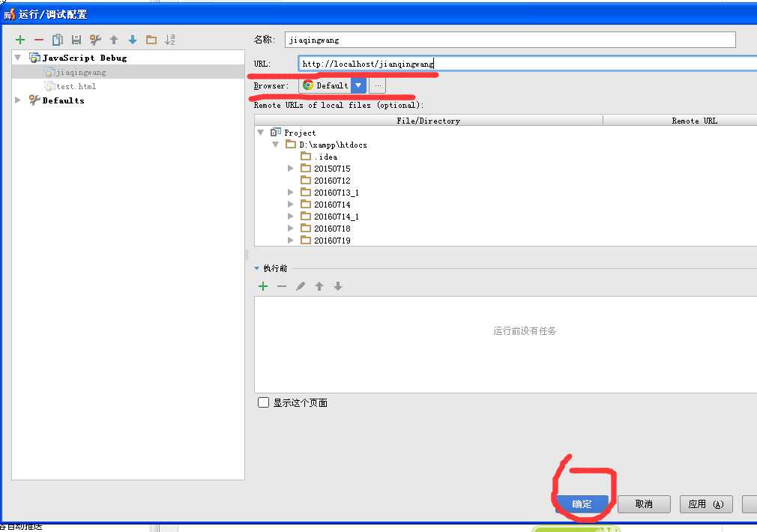Click the D:\xampp\htdocs folder icon
757x532 pixels.
291,145
